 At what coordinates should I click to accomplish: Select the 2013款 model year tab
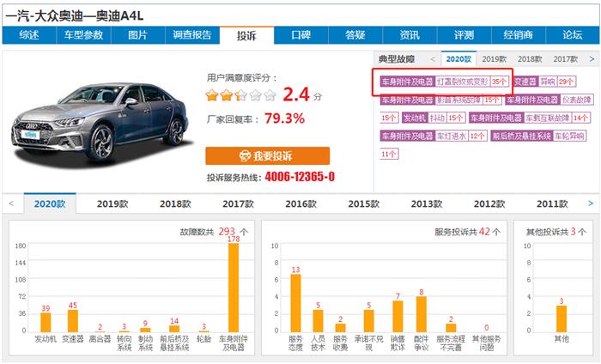click(x=427, y=203)
